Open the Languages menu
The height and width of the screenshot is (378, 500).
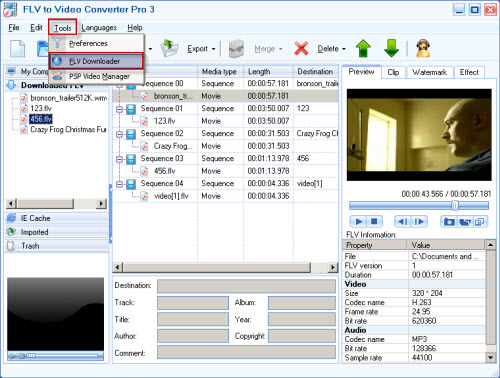(x=99, y=28)
